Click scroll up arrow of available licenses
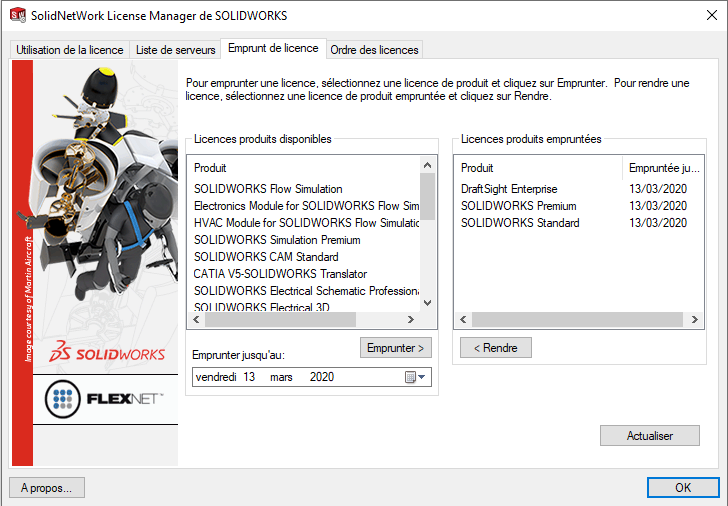Screen dimensions: 728x506 pyautogui.click(x=428, y=165)
